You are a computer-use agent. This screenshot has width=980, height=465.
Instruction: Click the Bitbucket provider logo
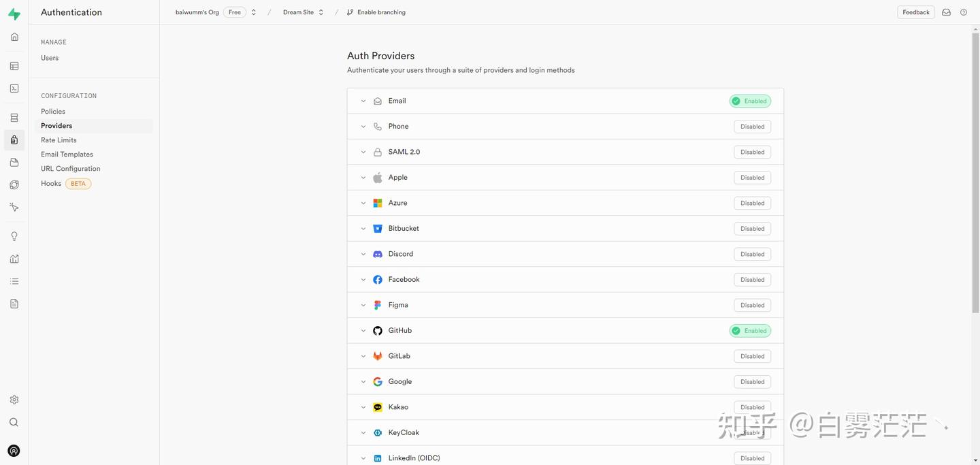pos(378,229)
